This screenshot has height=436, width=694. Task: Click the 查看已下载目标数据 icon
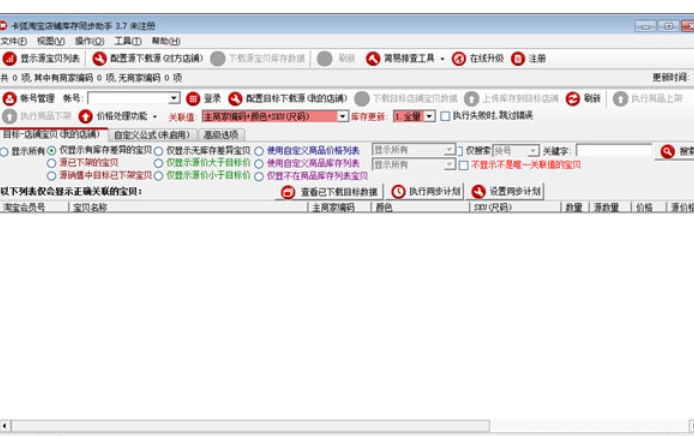(288, 192)
